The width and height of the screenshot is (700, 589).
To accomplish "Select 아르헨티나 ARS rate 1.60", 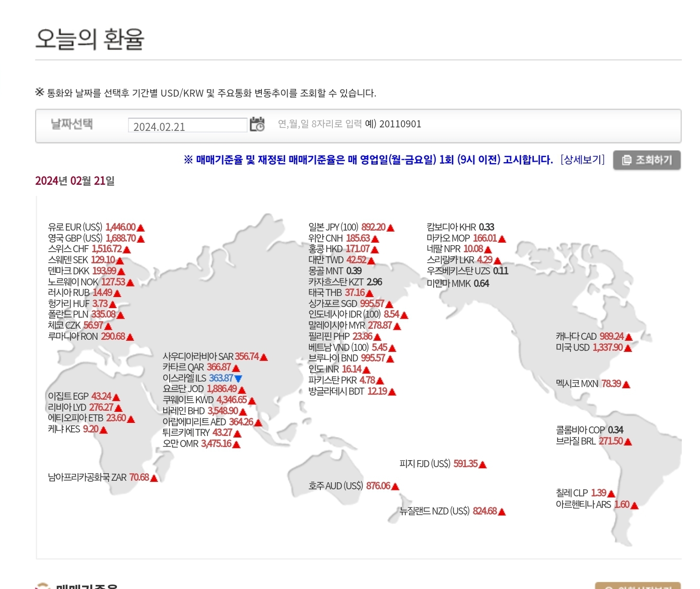I will click(622, 505).
